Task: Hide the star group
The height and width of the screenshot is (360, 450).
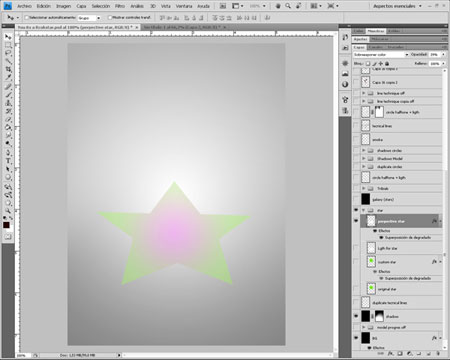Action: click(x=356, y=210)
